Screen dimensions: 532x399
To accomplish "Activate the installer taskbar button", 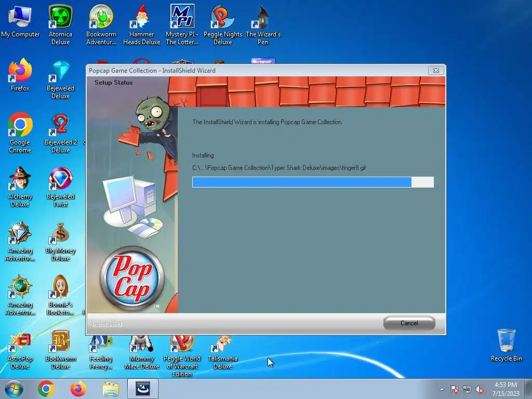I will point(143,389).
